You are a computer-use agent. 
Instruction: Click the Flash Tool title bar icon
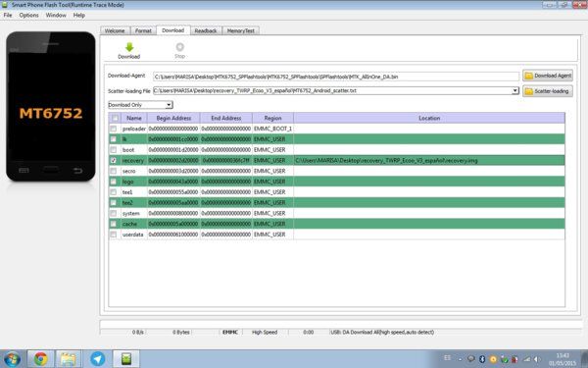[x=5, y=5]
